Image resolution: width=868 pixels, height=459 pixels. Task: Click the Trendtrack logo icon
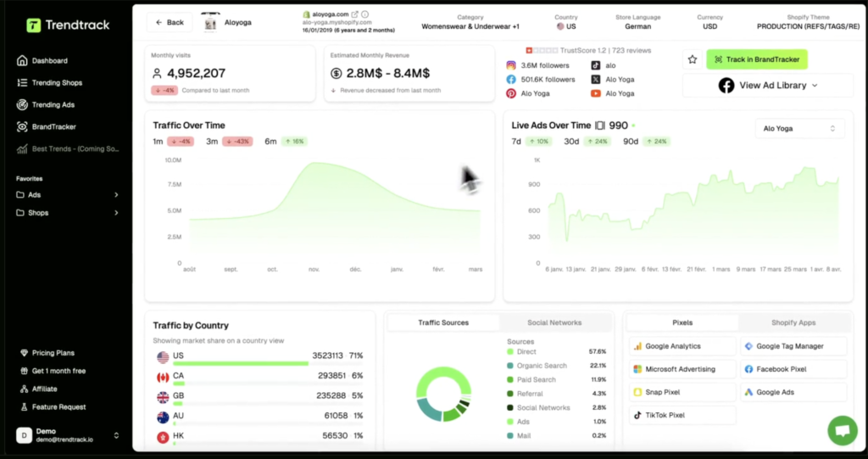click(x=33, y=25)
